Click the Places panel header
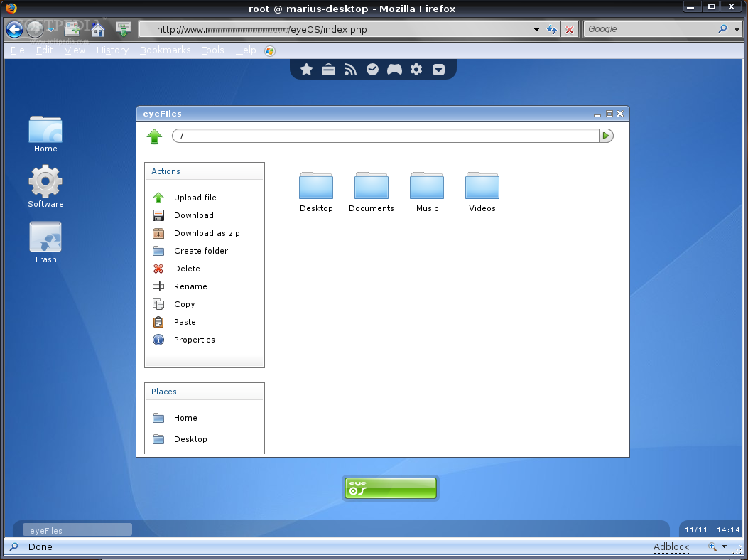Viewport: 748px width, 560px height. pos(204,392)
